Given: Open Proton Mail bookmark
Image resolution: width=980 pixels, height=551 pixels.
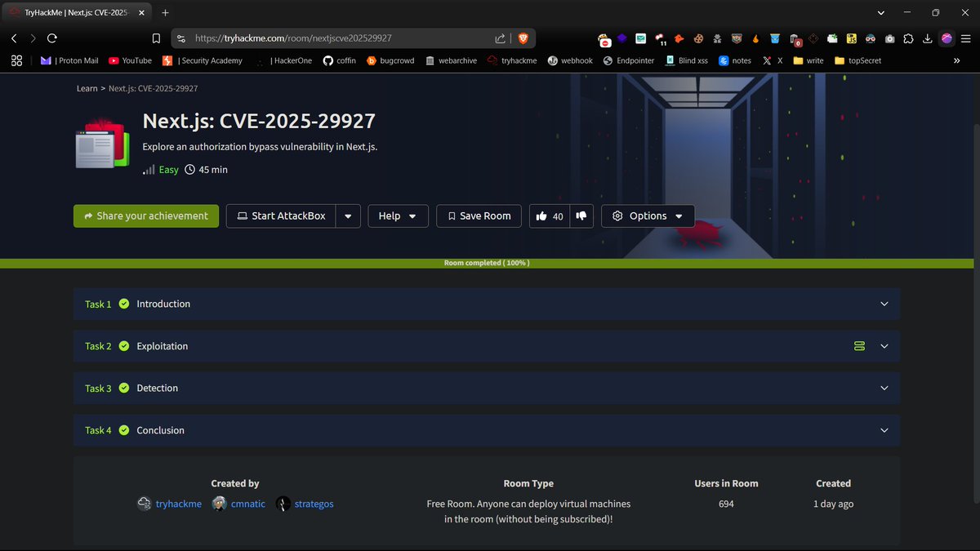Looking at the screenshot, I should 69,60.
